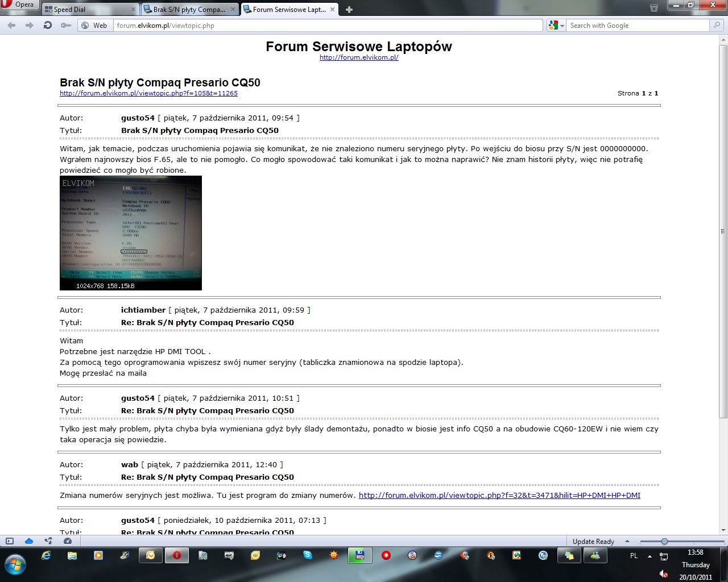Screen dimensions: 728x582
Task: Open the viewtopic.php?f=105&t=11265 topic link
Action: point(148,93)
